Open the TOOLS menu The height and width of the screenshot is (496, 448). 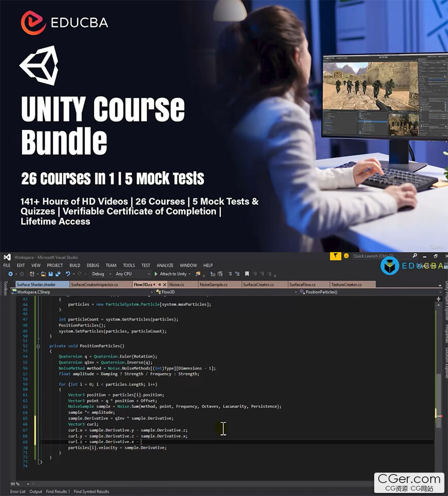[x=129, y=265]
